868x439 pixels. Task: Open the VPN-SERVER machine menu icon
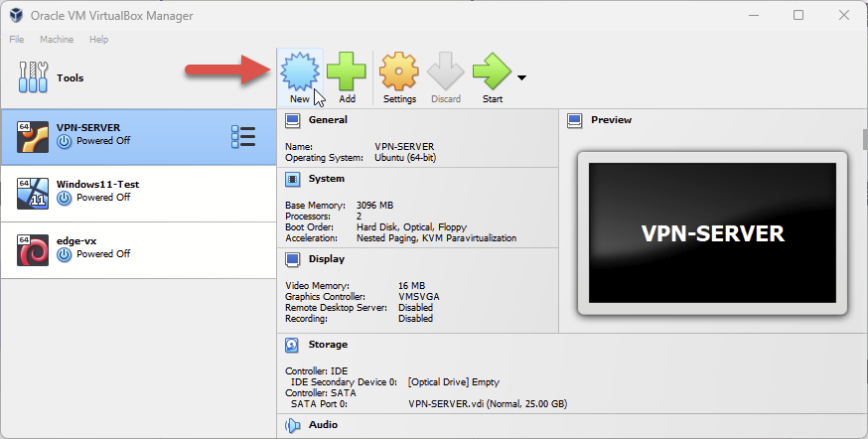point(242,136)
